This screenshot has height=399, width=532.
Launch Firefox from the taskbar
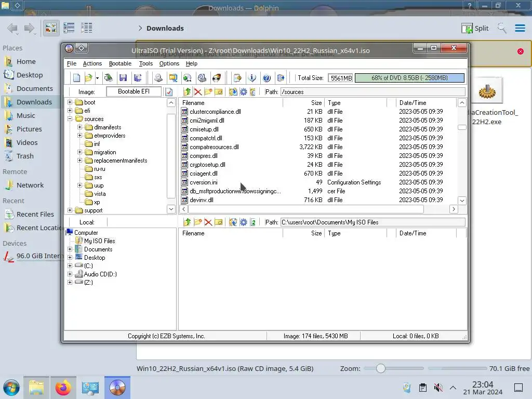point(63,388)
